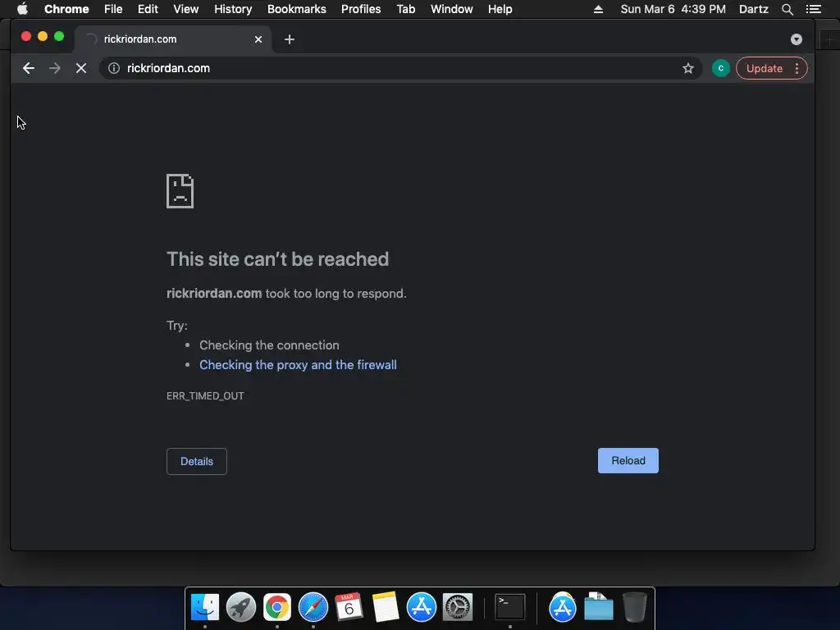Viewport: 840px width, 630px height.
Task: Open the View menu
Action: point(186,9)
